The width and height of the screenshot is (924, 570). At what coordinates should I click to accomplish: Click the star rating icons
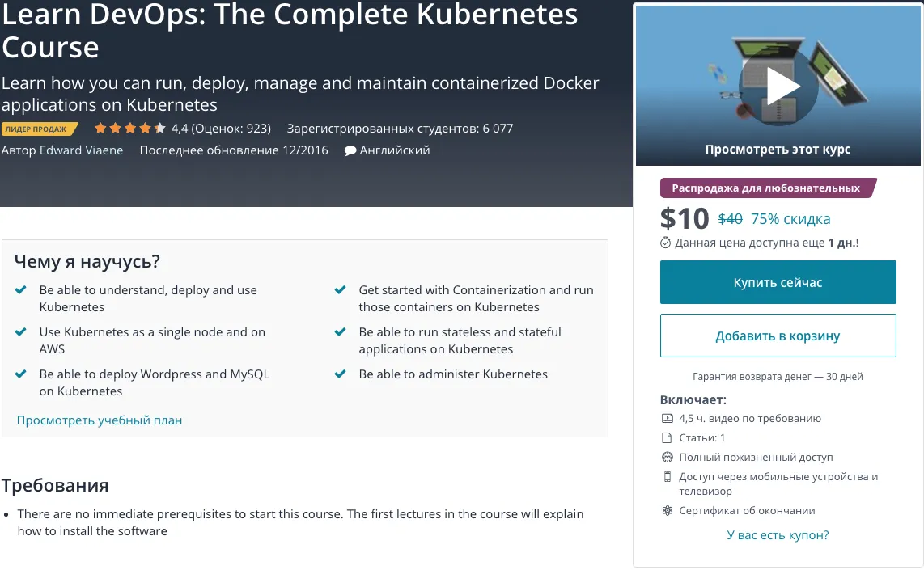coord(129,129)
